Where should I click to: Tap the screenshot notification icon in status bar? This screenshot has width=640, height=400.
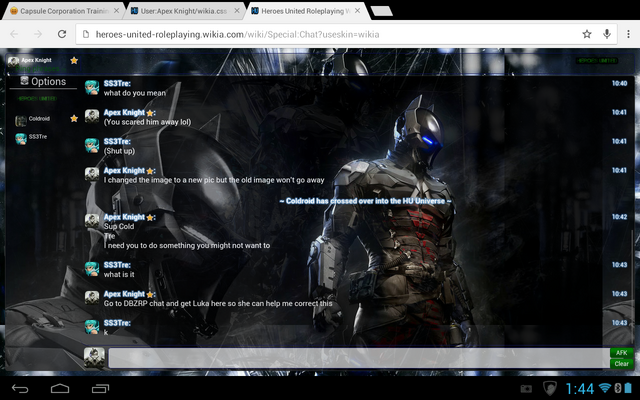pyautogui.click(x=526, y=389)
